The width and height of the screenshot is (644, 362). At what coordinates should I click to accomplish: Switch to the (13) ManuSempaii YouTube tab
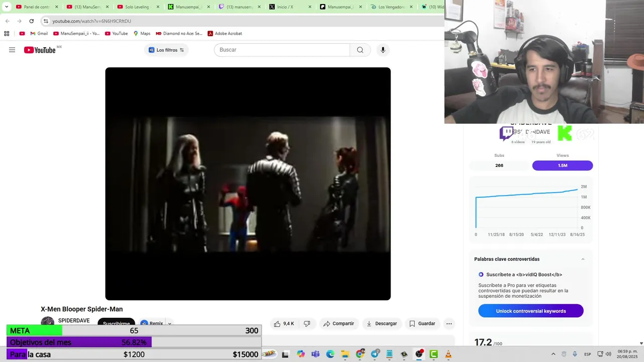(x=87, y=7)
